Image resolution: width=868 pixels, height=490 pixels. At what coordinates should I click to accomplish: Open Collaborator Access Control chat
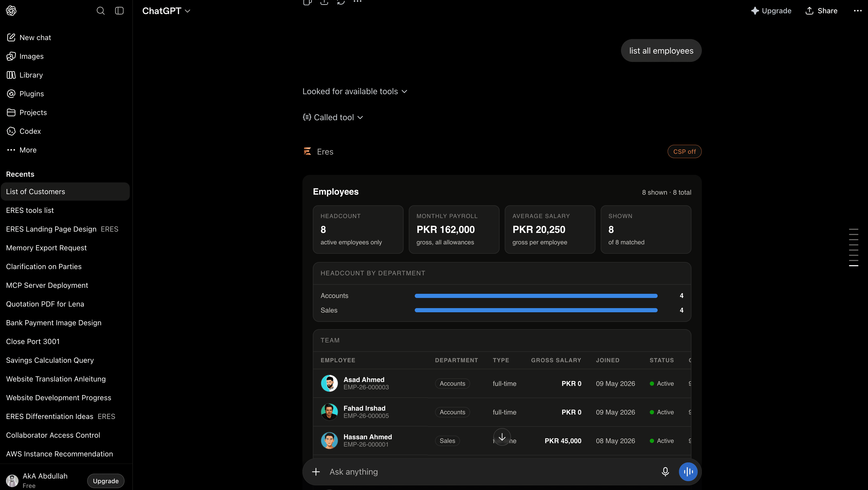65,435
